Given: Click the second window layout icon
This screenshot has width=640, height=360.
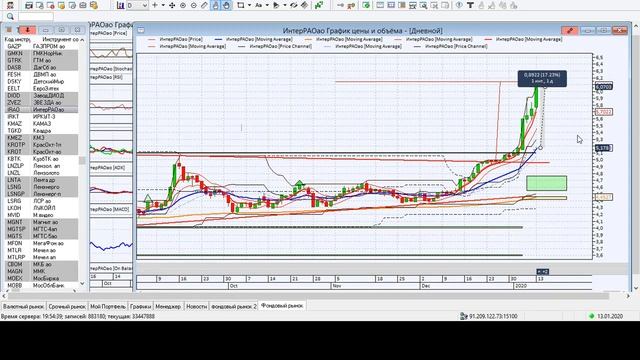Looking at the screenshot, I should [x=391, y=5].
